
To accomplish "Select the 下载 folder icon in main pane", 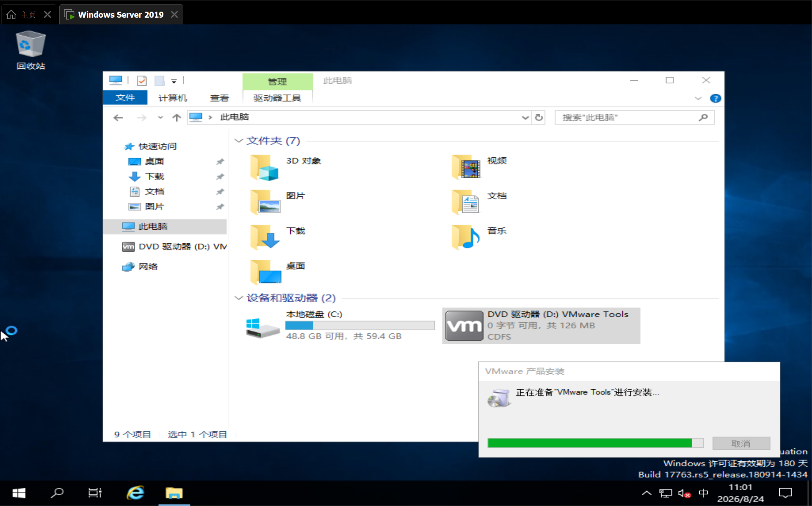I will (264, 237).
